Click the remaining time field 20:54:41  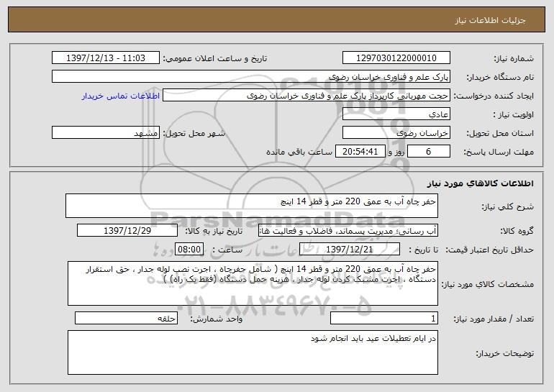pyautogui.click(x=360, y=151)
